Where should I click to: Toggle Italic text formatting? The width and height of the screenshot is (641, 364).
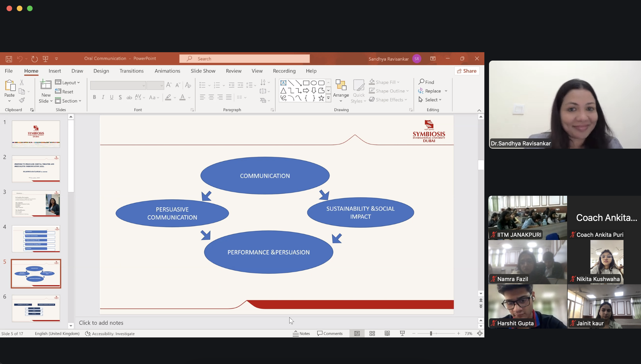pyautogui.click(x=103, y=97)
